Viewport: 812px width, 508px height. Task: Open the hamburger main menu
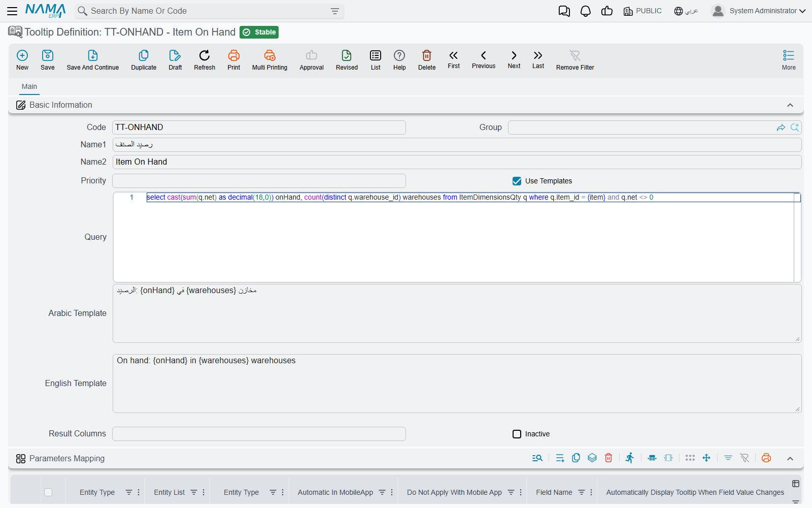[x=12, y=11]
